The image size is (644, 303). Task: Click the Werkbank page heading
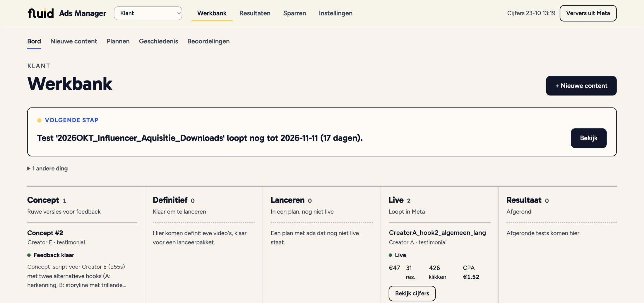click(x=70, y=84)
